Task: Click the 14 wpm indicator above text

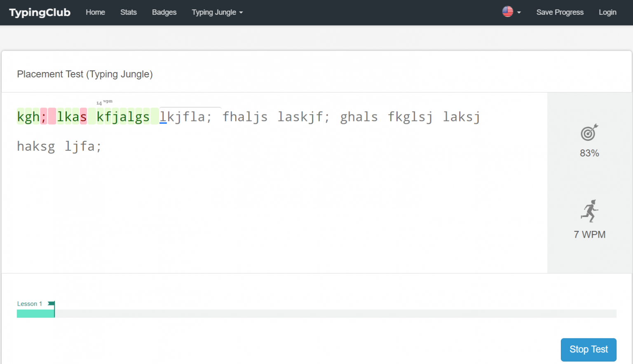Action: point(104,102)
